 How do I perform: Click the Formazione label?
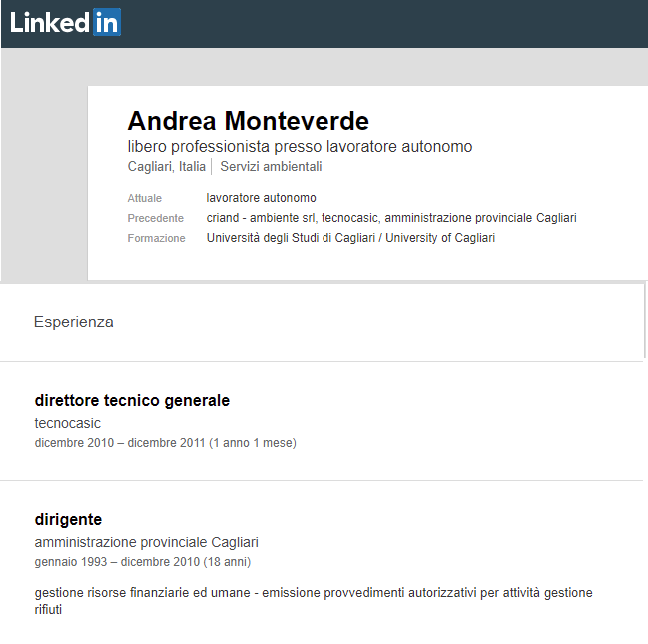pos(156,238)
